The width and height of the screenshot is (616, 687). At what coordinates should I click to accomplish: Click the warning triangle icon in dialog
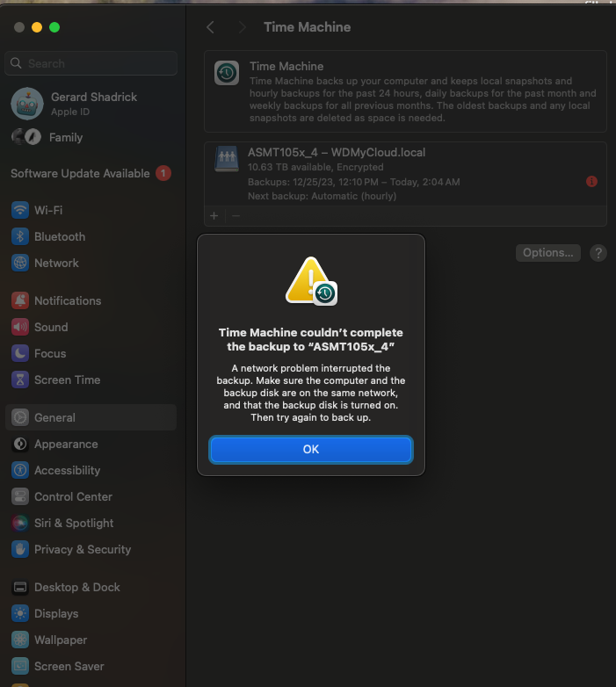tap(311, 281)
